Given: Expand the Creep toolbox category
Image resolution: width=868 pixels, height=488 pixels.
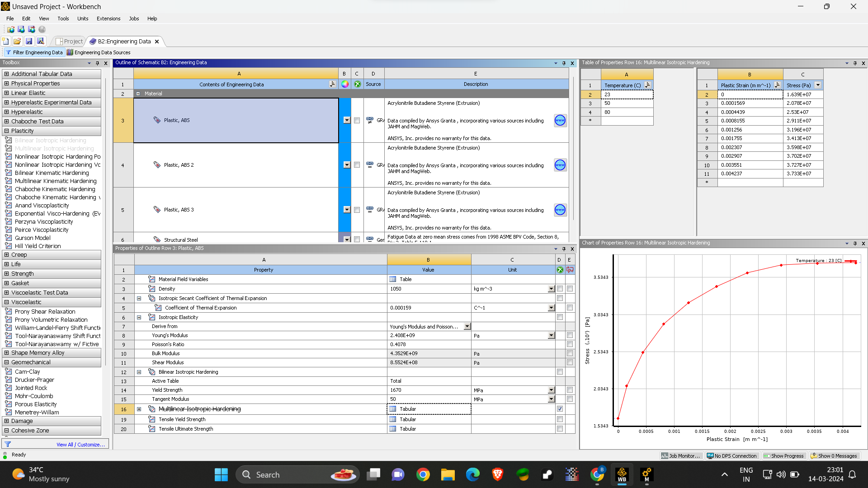Looking at the screenshot, I should click(6, 254).
